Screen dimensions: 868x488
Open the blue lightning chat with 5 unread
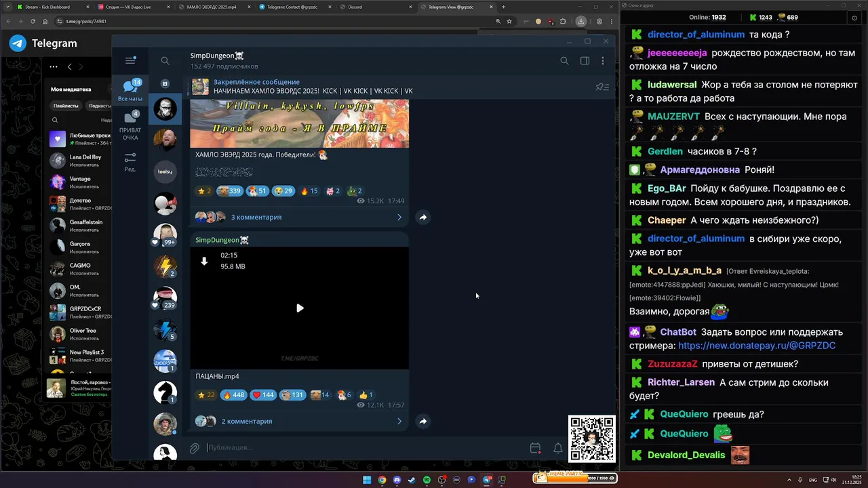[x=165, y=329]
